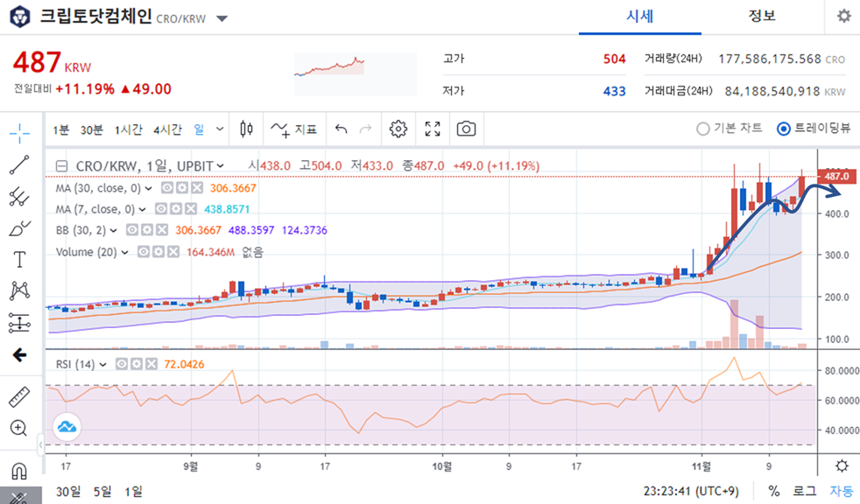Expand the time interval dropdown arrow
This screenshot has width=860, height=504.
[220, 129]
